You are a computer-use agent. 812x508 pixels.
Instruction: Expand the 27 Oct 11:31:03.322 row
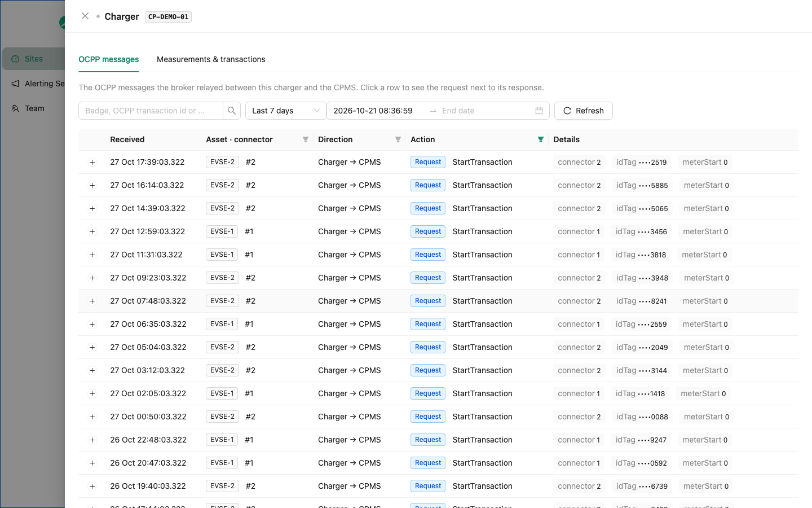[92, 255]
